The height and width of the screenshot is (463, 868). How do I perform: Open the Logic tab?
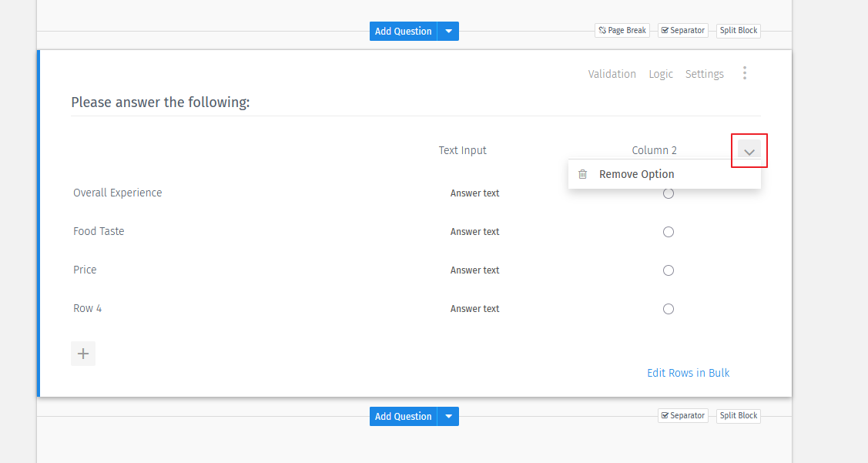pyautogui.click(x=660, y=73)
